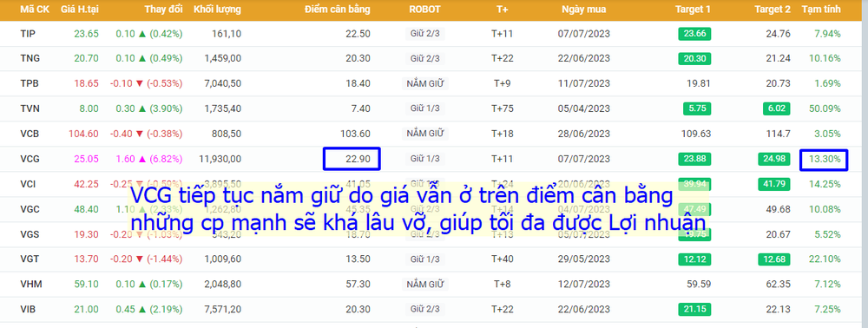This screenshot has height=328, width=868.
Task: Open the VGS stock ticker
Action: [30, 234]
